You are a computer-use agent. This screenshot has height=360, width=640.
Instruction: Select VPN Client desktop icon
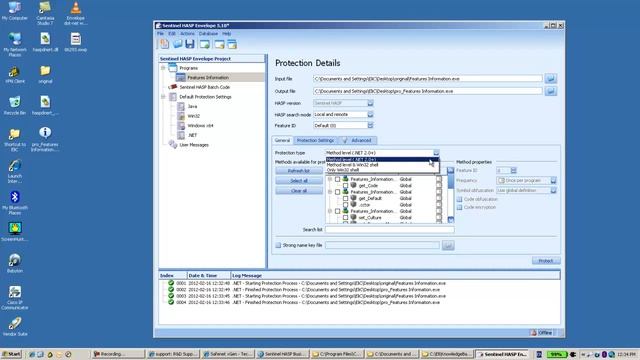pos(15,75)
